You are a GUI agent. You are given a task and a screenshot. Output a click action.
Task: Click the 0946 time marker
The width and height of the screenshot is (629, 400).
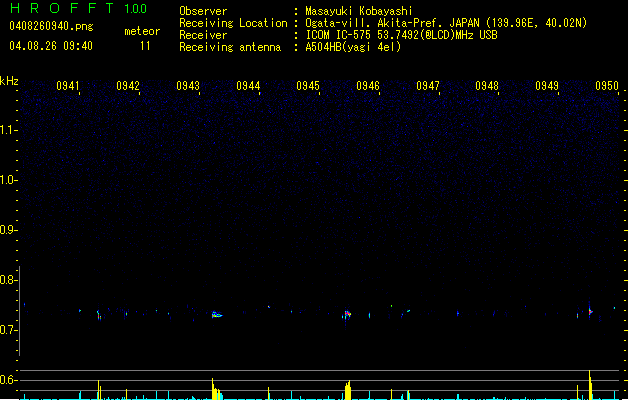pos(368,86)
